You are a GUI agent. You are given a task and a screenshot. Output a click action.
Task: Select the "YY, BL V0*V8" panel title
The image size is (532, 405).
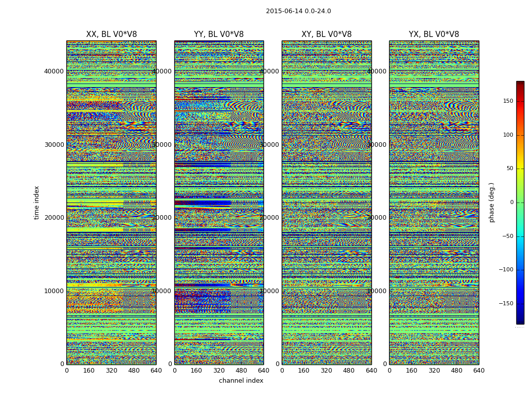pos(219,34)
